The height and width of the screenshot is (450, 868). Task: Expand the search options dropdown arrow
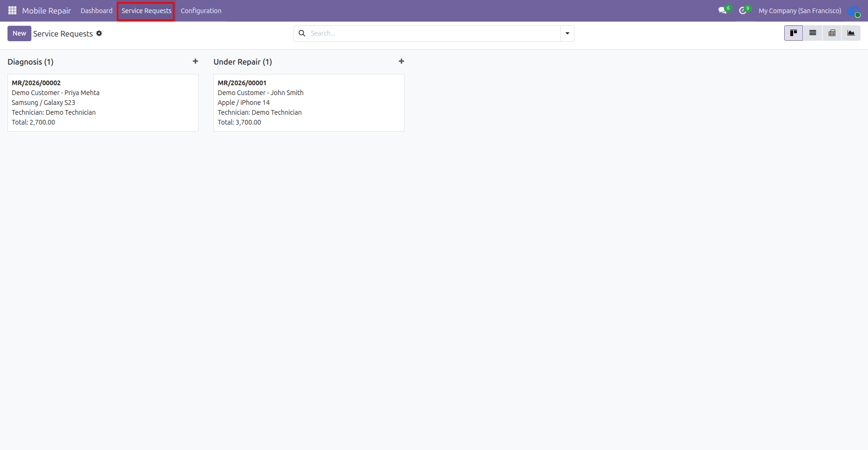pyautogui.click(x=567, y=33)
